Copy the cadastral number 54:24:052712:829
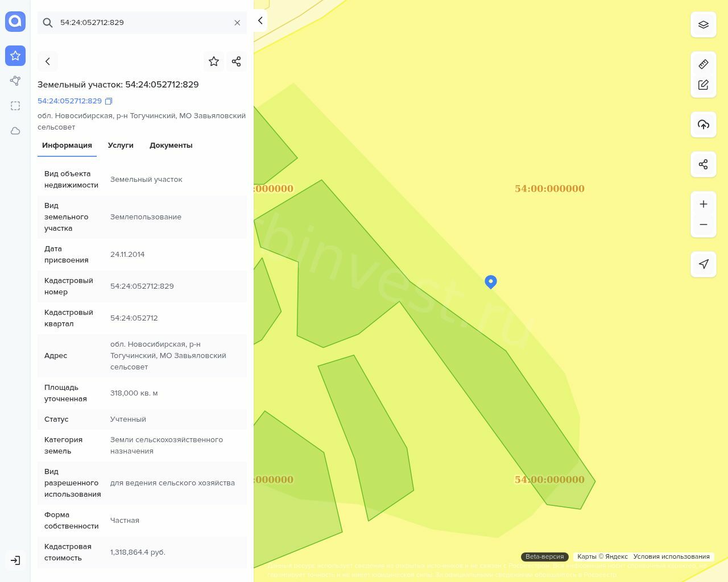The image size is (728, 582). pyautogui.click(x=109, y=101)
